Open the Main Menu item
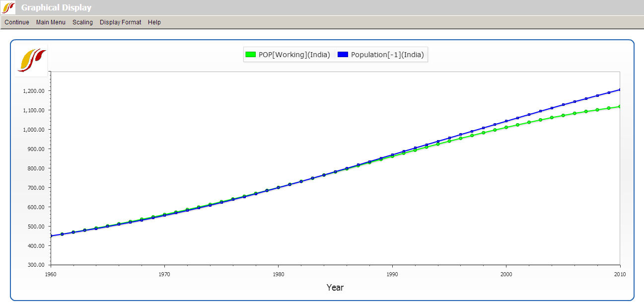 51,22
